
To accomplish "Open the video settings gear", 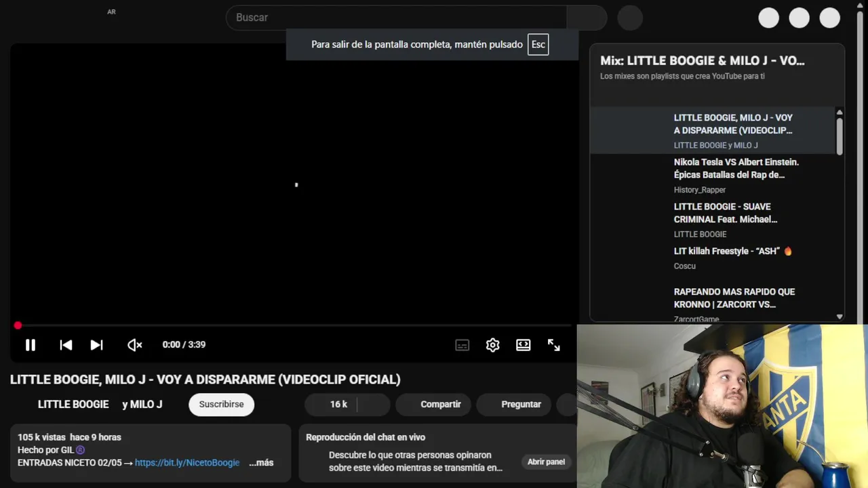I will click(493, 345).
